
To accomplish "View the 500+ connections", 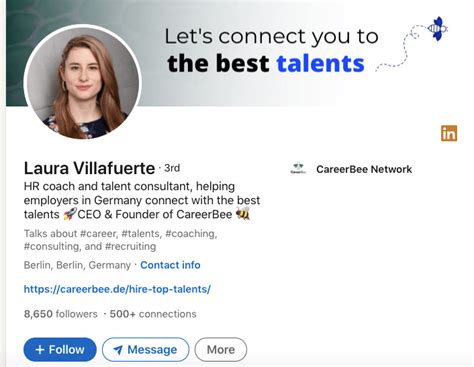I will click(x=153, y=314).
